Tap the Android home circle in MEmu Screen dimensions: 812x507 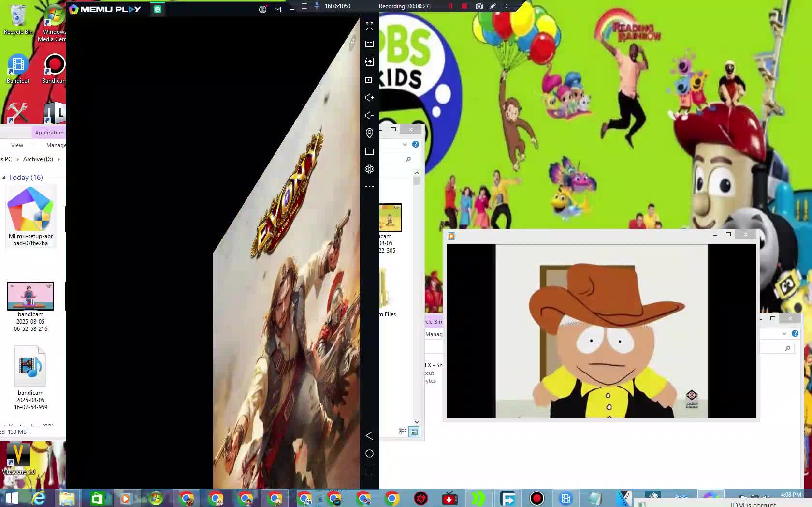tap(369, 454)
